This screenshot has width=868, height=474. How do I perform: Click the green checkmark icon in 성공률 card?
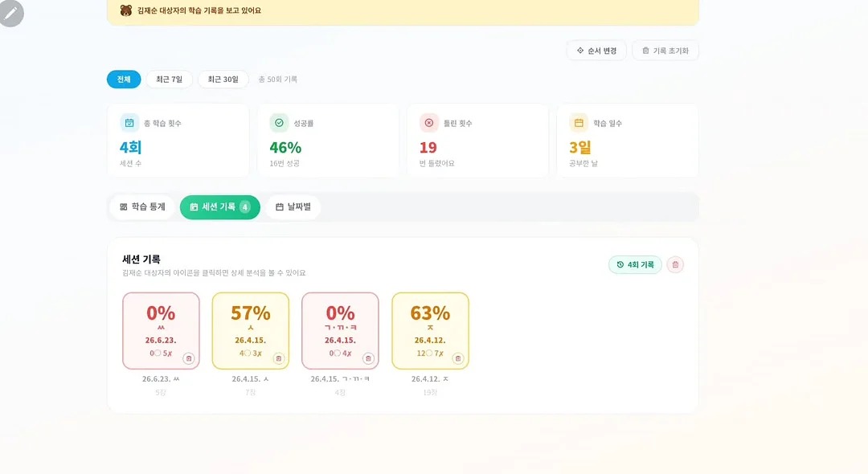click(x=279, y=123)
